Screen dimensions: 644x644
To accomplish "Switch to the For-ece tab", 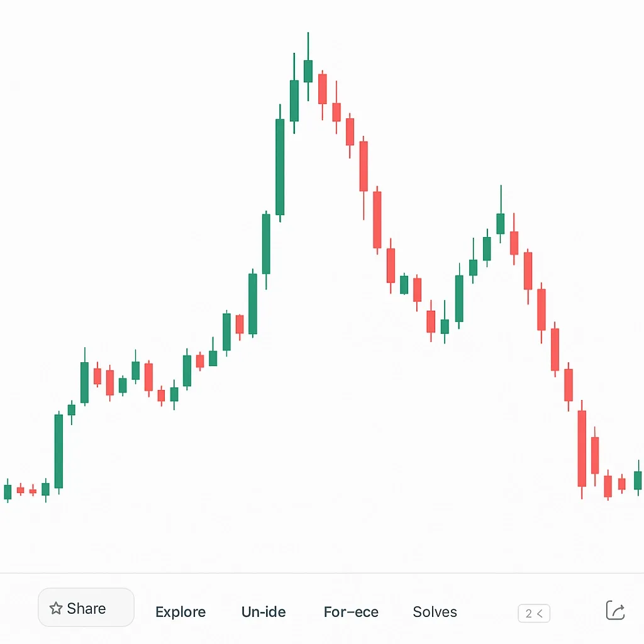I will coord(351,612).
